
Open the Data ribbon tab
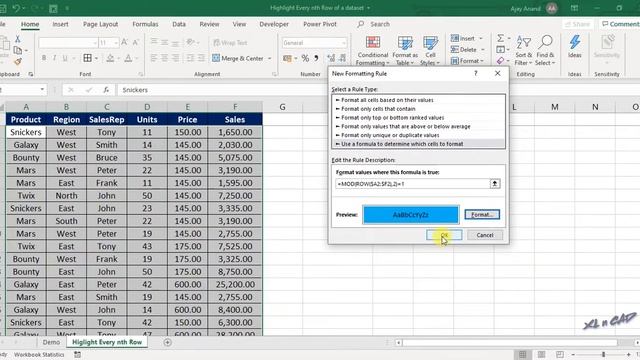click(x=179, y=24)
